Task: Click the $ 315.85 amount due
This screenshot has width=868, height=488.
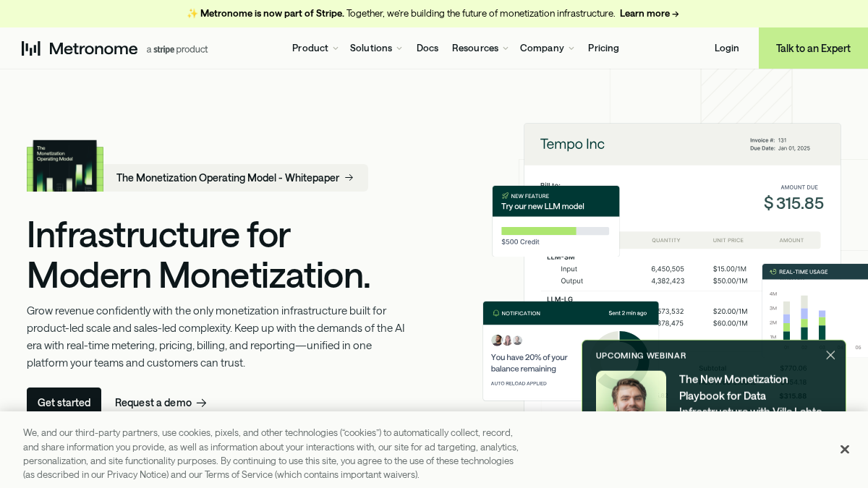Action: pyautogui.click(x=793, y=203)
